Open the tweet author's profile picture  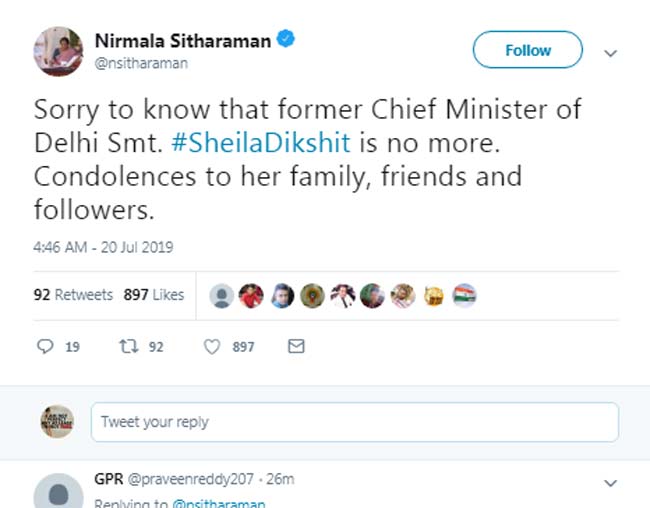pos(58,52)
